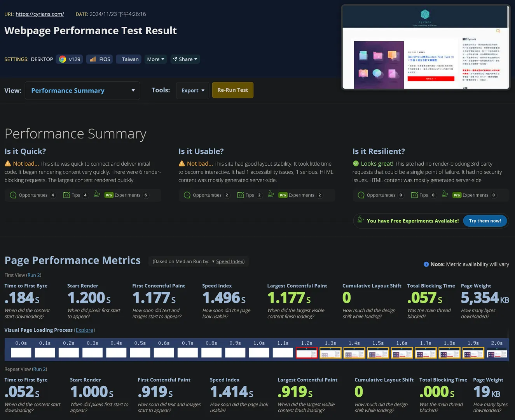Expand the Performance Summary view selector
The width and height of the screenshot is (515, 420).
click(82, 91)
